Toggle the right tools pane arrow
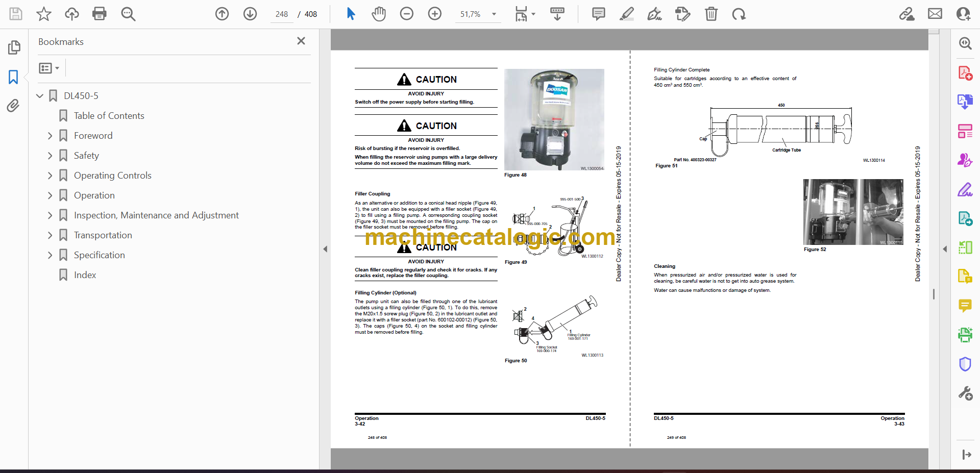The image size is (980, 473). (945, 249)
